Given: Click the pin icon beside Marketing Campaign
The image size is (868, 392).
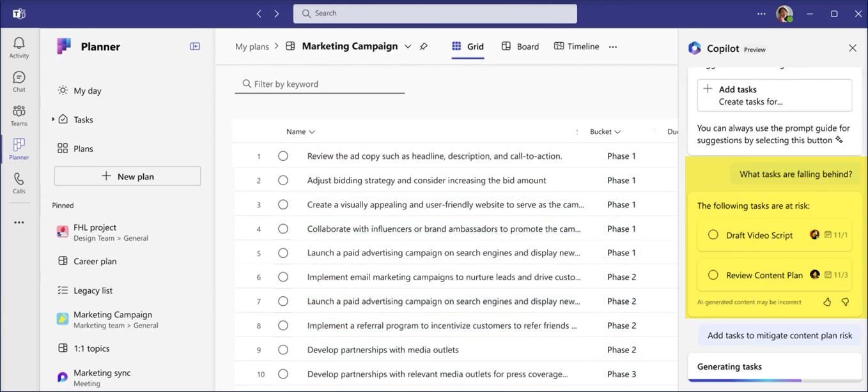Looking at the screenshot, I should click(424, 47).
